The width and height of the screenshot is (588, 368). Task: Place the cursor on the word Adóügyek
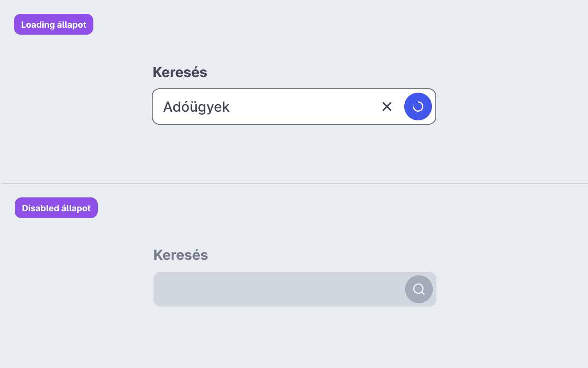[196, 107]
